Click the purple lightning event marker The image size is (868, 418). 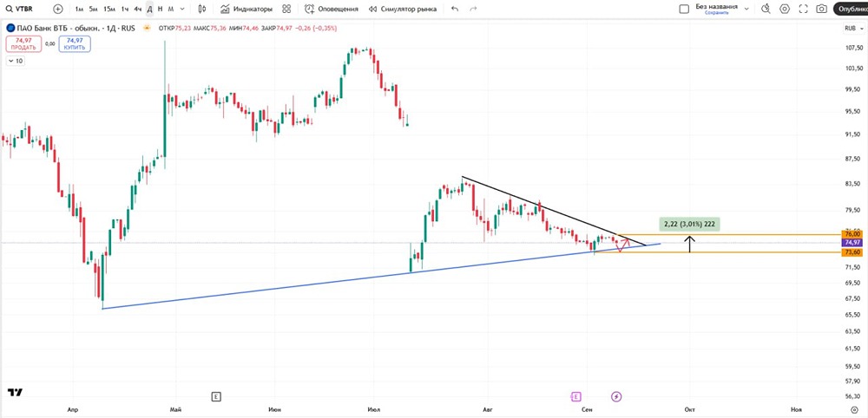(x=616, y=396)
